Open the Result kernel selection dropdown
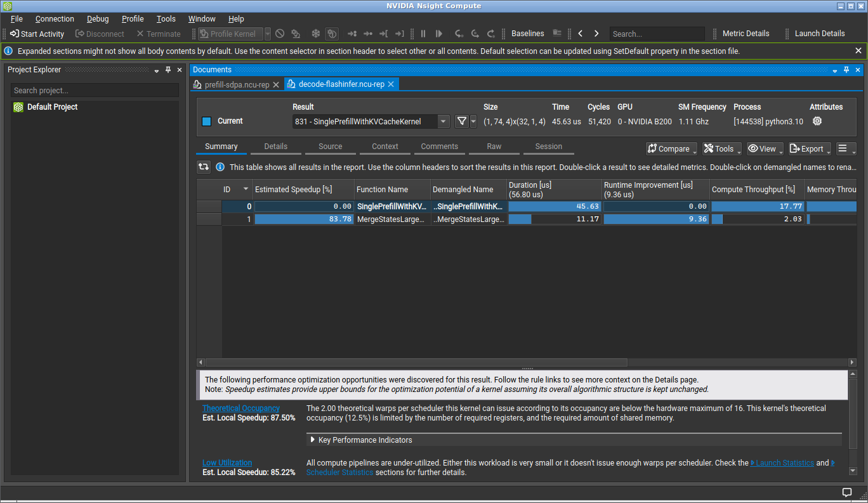Screen dimensions: 868x503 (x=444, y=121)
